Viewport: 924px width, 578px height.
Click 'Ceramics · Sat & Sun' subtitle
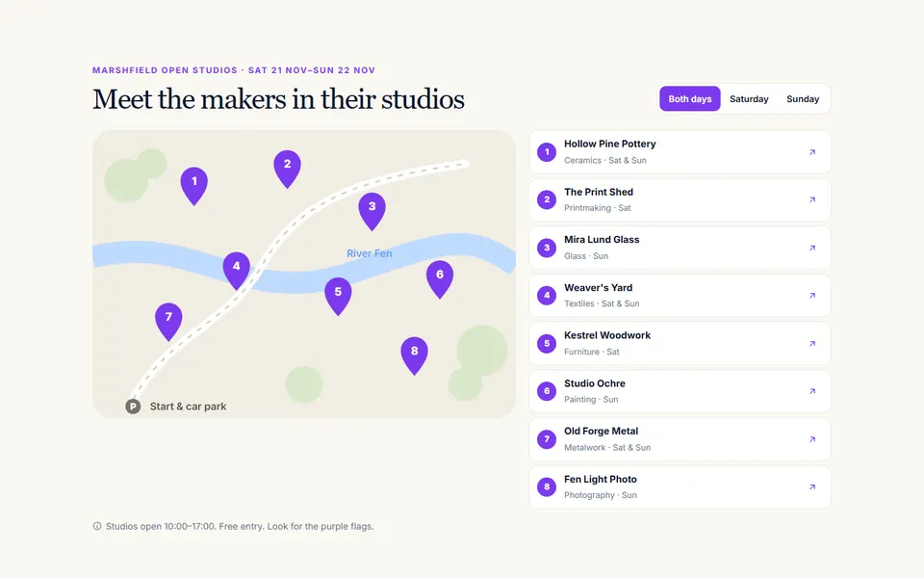(605, 161)
